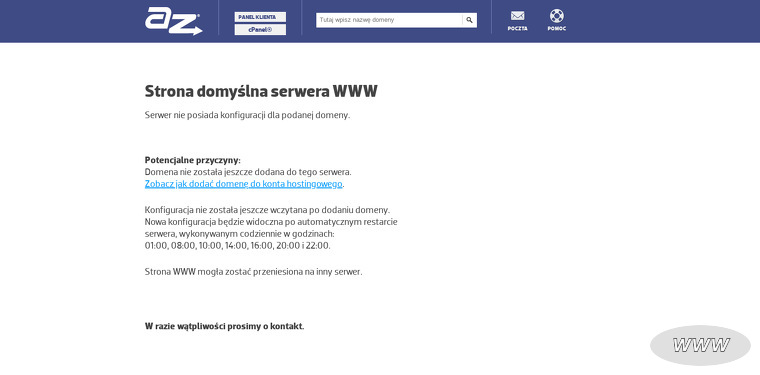Click W razie wątpliwości prosimy o kontakt

coord(224,326)
